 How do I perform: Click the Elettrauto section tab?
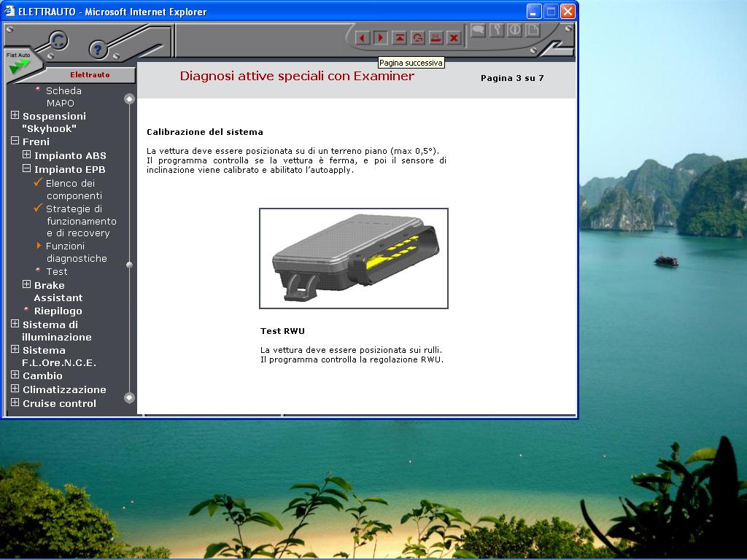coord(90,75)
